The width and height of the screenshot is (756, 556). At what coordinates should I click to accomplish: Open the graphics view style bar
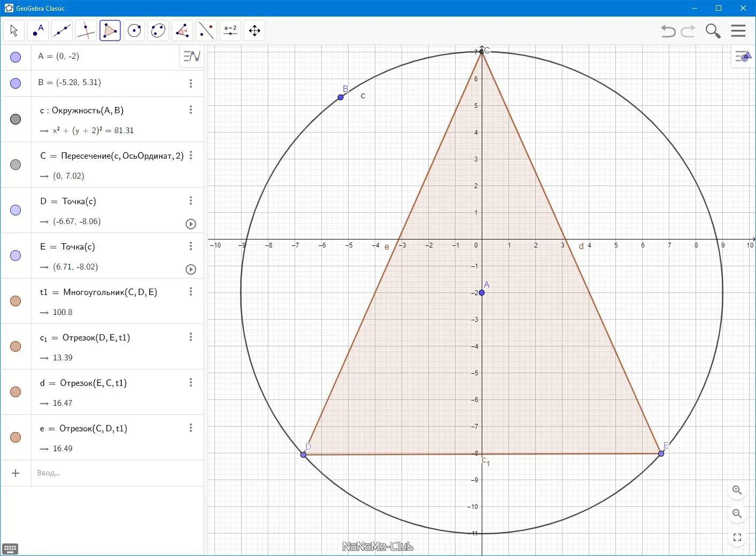click(x=743, y=56)
